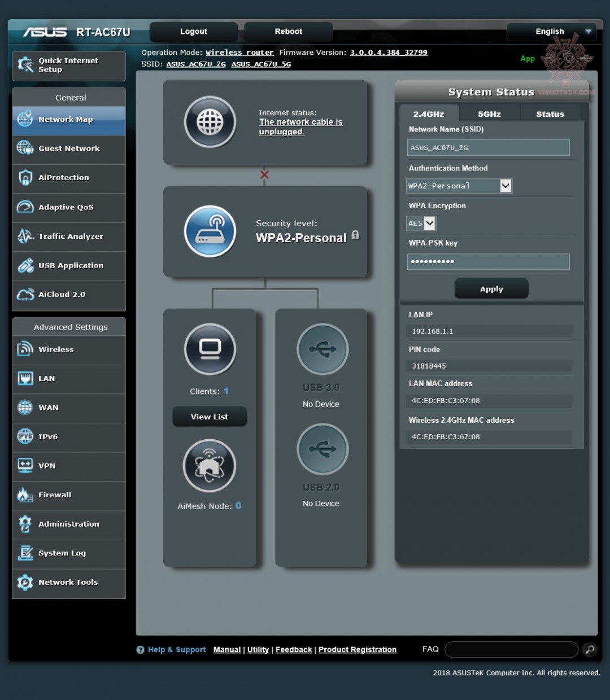Click the Guest Network icon
Image resolution: width=610 pixels, height=700 pixels.
point(25,148)
